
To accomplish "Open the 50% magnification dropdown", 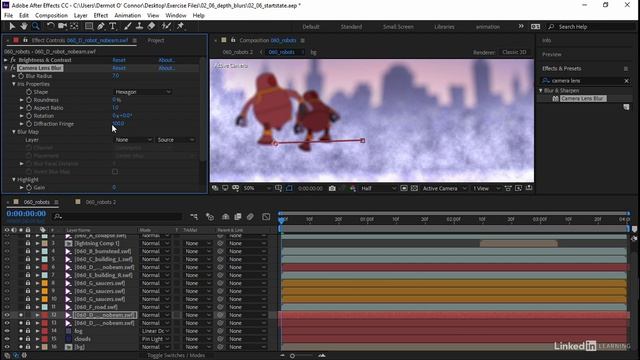I will (257, 189).
